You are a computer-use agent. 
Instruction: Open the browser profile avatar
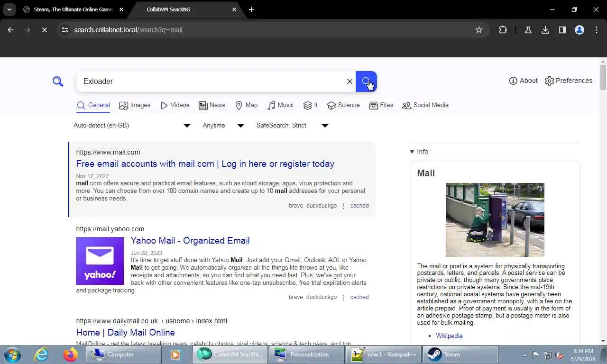pyautogui.click(x=579, y=30)
